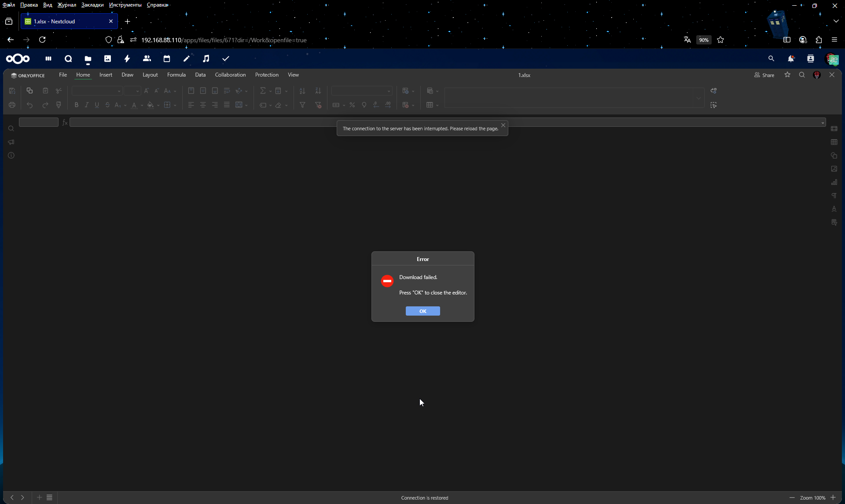Screen dimensions: 845x504
Task: Expand the formula bar chevron
Action: tap(823, 123)
